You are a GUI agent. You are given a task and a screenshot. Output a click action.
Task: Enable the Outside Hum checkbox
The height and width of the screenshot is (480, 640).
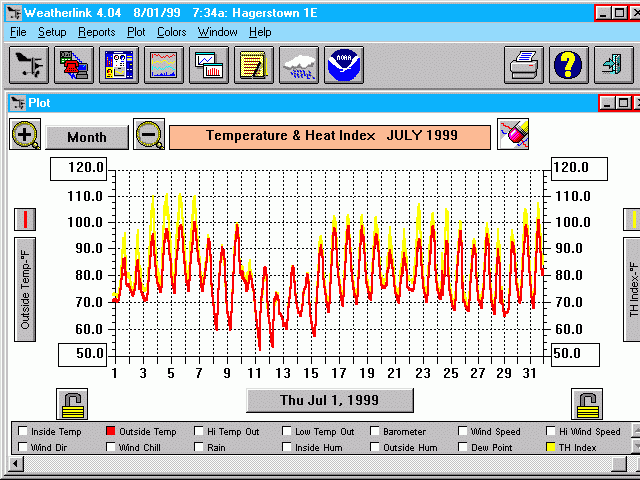(x=375, y=447)
